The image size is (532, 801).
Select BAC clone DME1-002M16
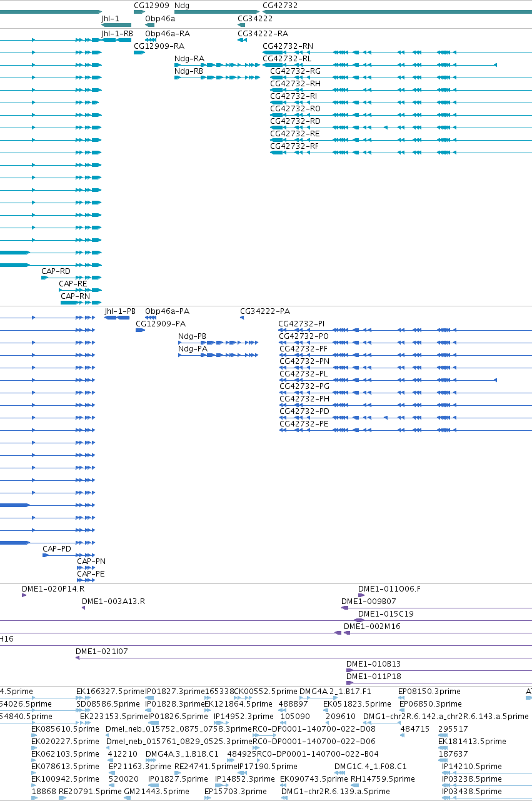pyautogui.click(x=372, y=627)
